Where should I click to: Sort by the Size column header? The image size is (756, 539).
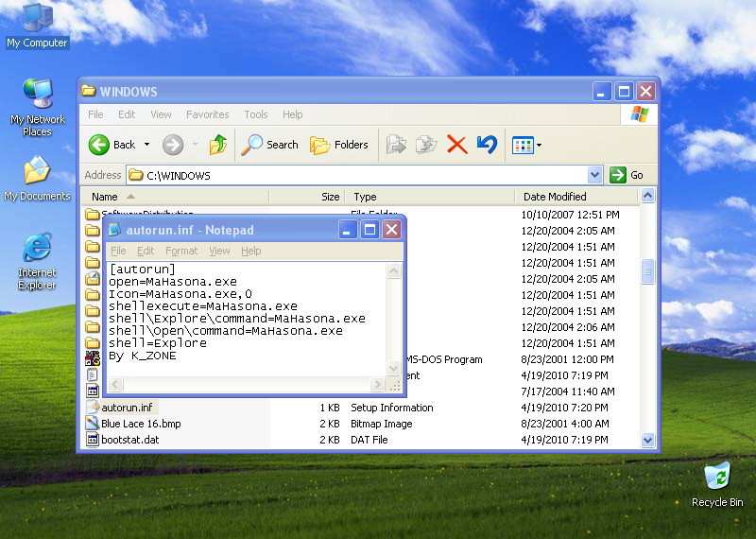(307, 197)
